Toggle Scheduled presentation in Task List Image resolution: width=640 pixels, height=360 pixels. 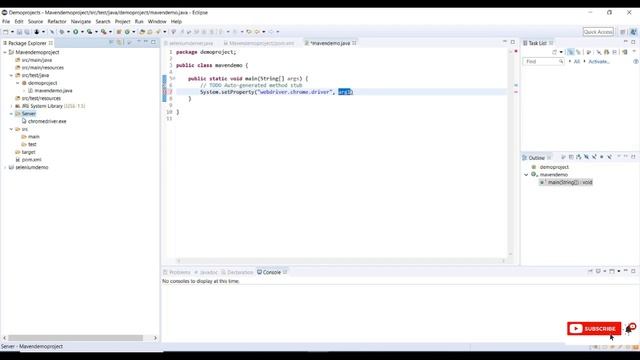coord(578,52)
